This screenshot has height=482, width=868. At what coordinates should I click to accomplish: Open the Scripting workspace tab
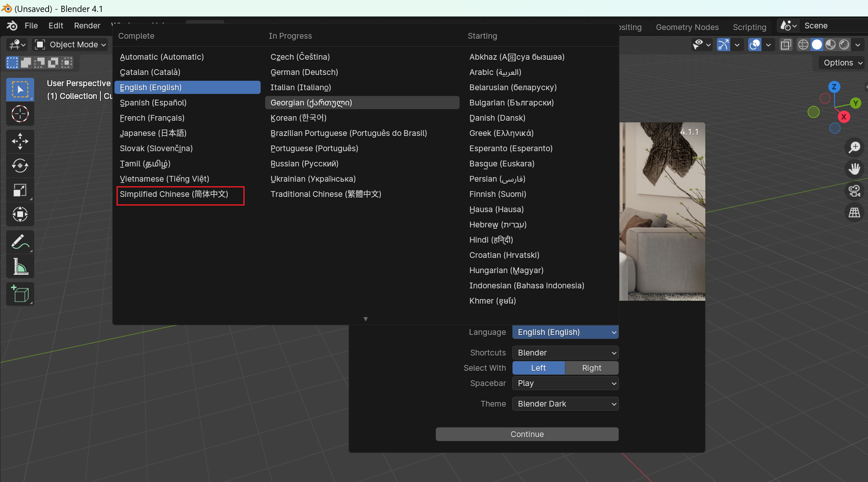pos(749,27)
